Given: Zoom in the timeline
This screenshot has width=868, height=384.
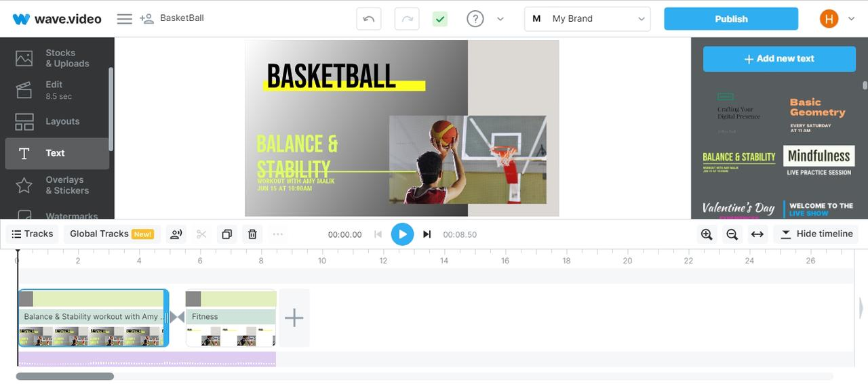Looking at the screenshot, I should pyautogui.click(x=707, y=234).
